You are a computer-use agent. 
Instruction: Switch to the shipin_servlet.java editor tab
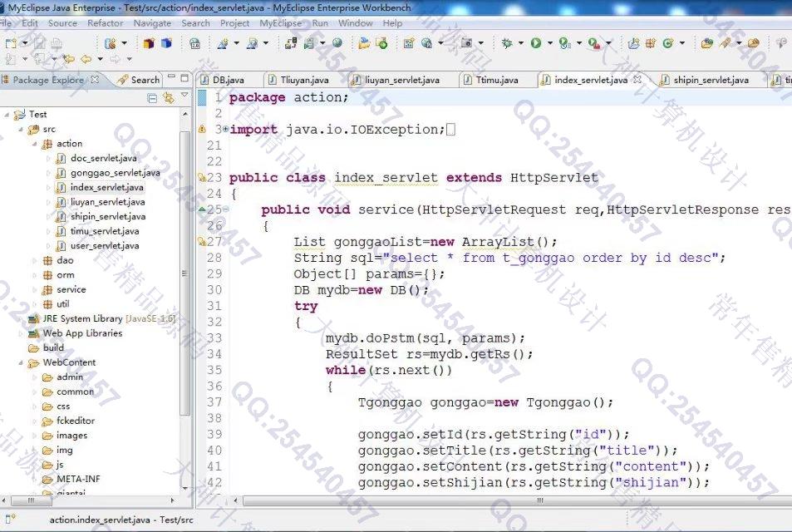[x=711, y=80]
